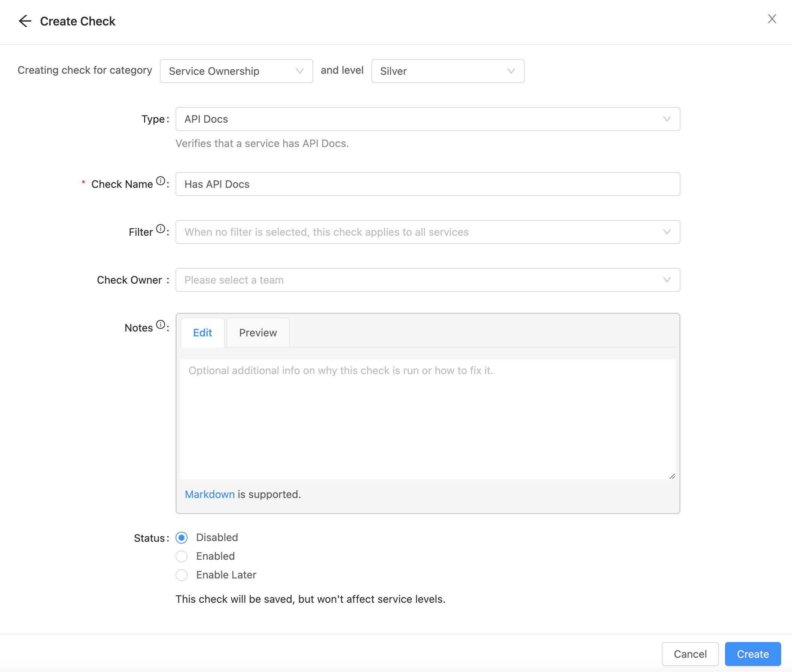Focus the Notes text area
Screen dimensions: 792x672
[x=428, y=419]
